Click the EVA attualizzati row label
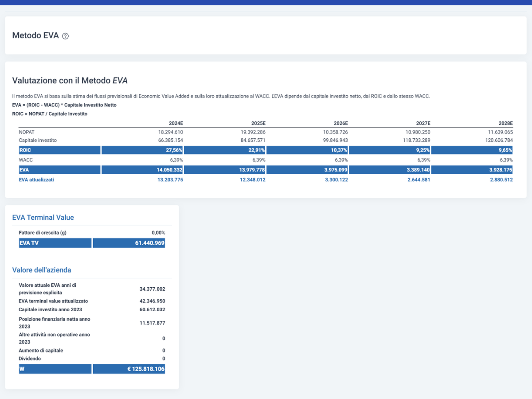Image resolution: width=532 pixels, height=399 pixels. (36, 180)
